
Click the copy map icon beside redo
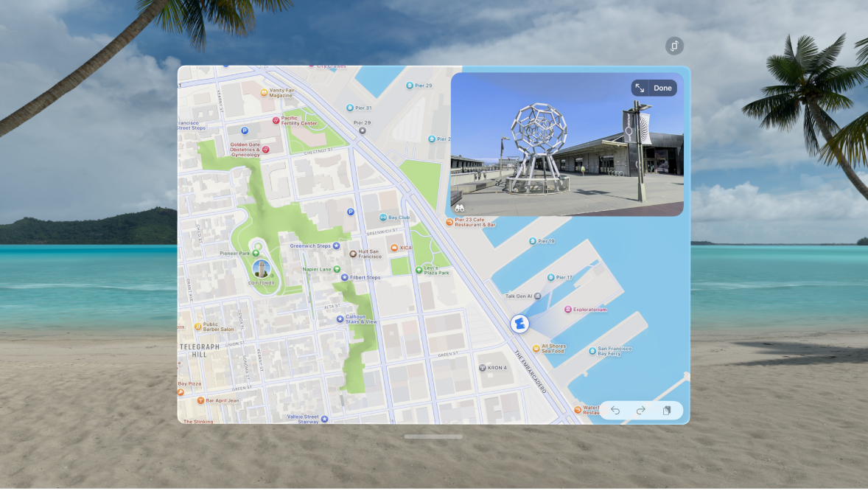click(666, 410)
